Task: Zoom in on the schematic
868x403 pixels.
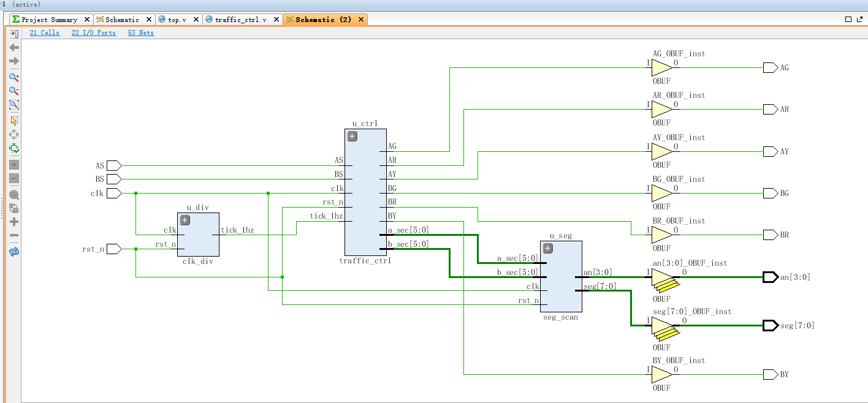Action: (x=14, y=77)
